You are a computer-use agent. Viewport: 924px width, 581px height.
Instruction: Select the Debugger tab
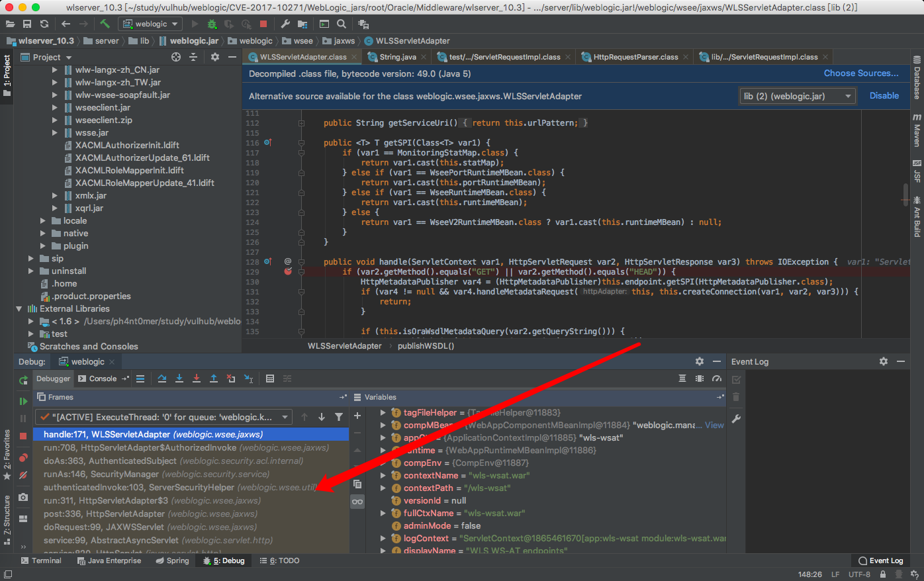click(x=53, y=379)
